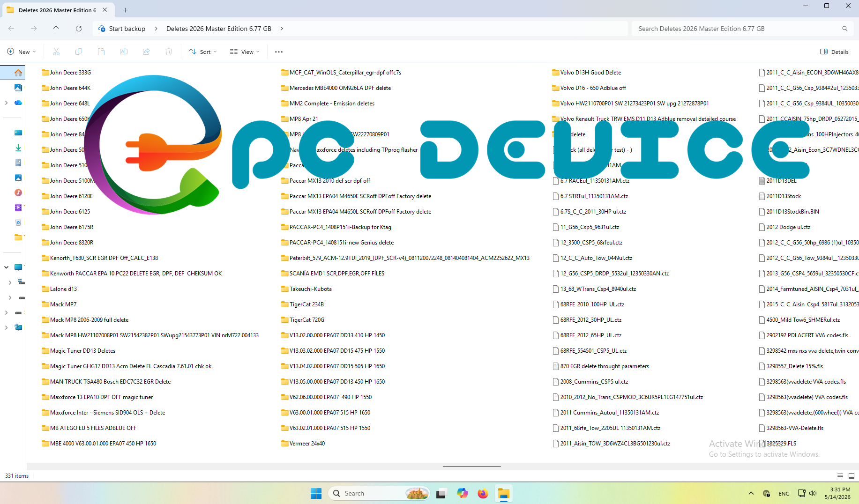
Task: Open Firefox from the taskbar
Action: click(x=483, y=493)
